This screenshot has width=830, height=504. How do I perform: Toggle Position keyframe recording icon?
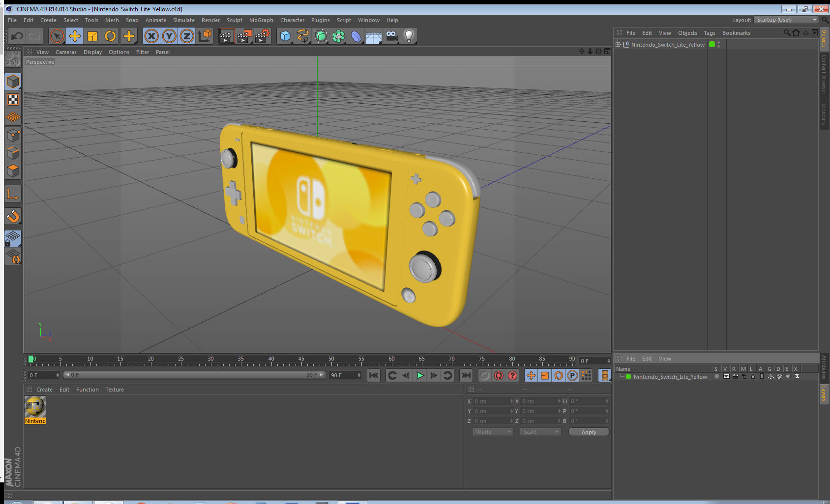click(531, 375)
